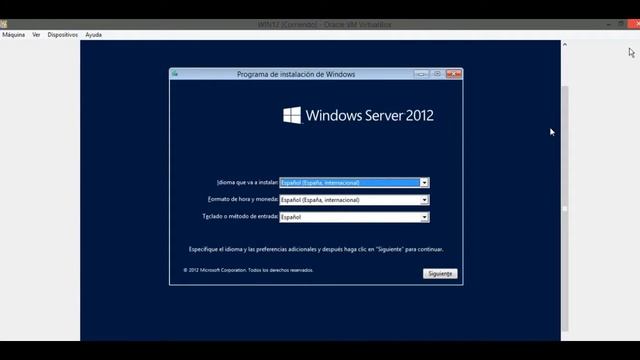Image resolution: width=640 pixels, height=360 pixels.
Task: Expand the Formato de hora y moneda dropdown arrow
Action: tap(424, 200)
